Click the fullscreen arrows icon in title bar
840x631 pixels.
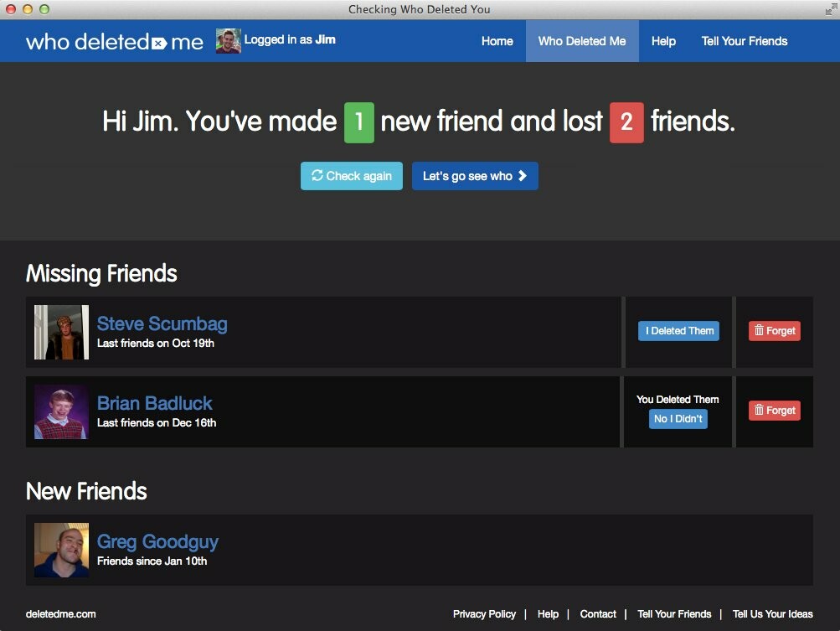coord(828,9)
